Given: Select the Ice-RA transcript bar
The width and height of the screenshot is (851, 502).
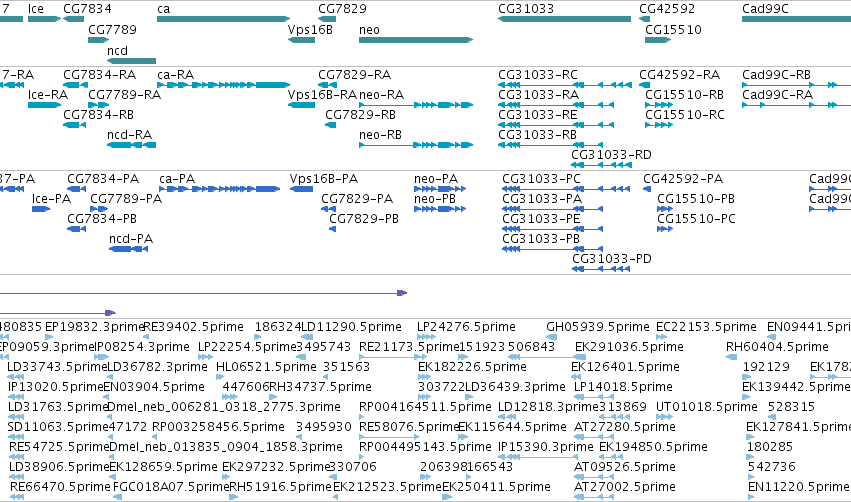Looking at the screenshot, I should pos(44,105).
